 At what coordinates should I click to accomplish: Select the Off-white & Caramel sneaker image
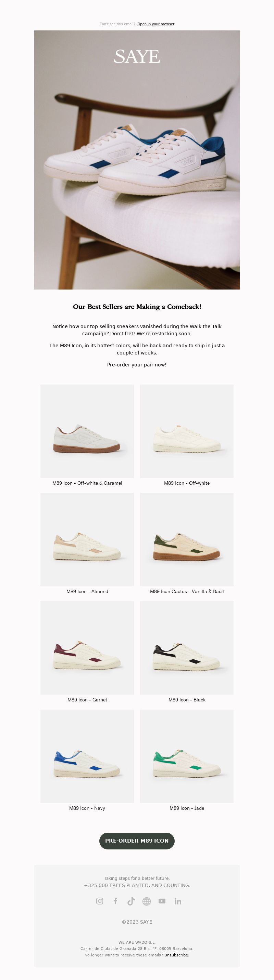[x=87, y=431]
